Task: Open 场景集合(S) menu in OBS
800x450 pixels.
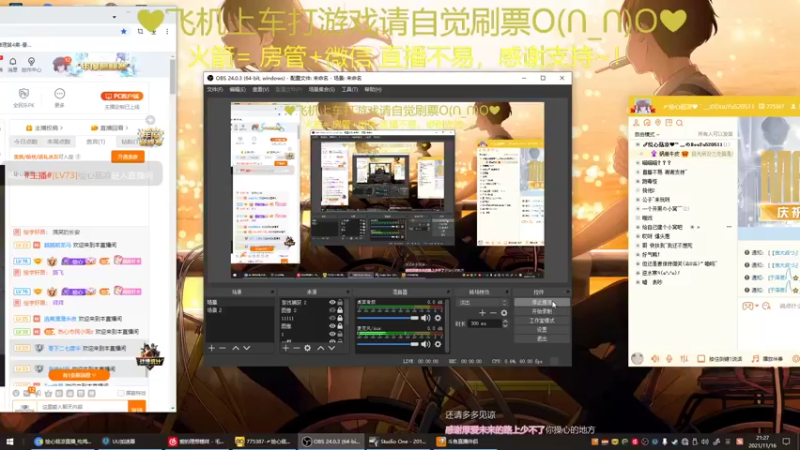Action: pyautogui.click(x=321, y=90)
